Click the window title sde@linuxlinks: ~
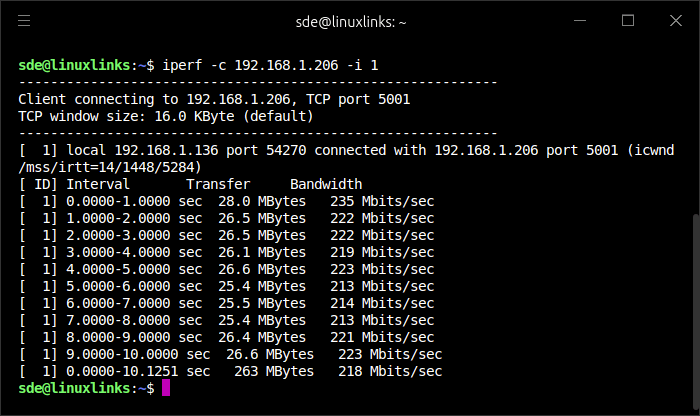The image size is (700, 416). click(349, 20)
